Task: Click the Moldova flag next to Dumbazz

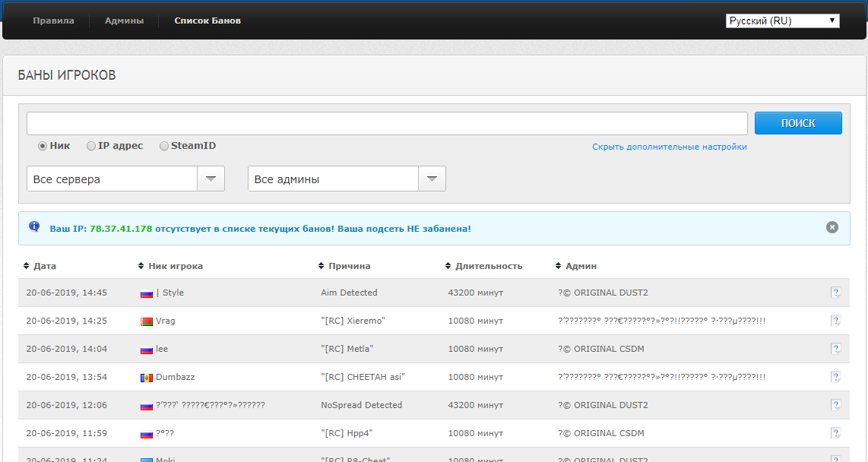Action: 147,378
